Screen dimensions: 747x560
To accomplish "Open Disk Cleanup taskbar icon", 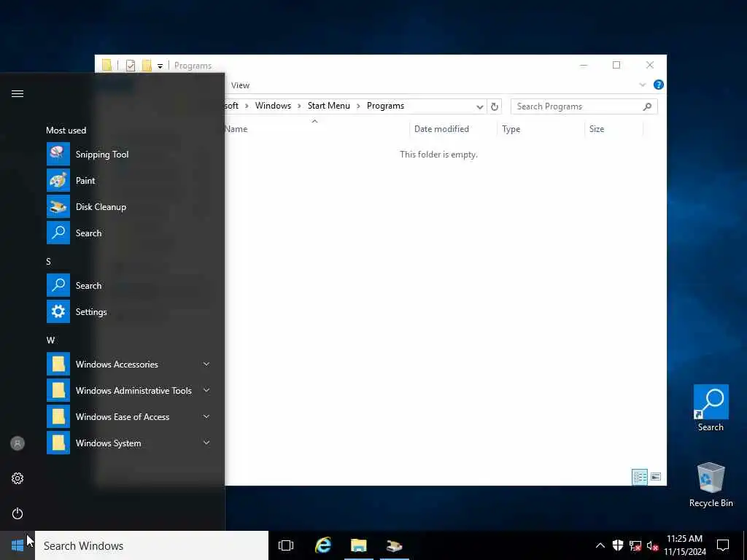I will click(395, 545).
